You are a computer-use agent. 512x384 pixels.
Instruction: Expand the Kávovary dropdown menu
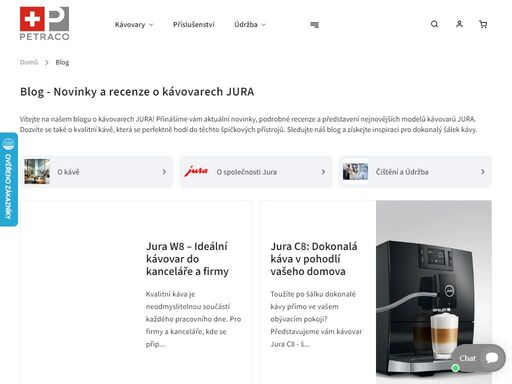click(x=134, y=25)
